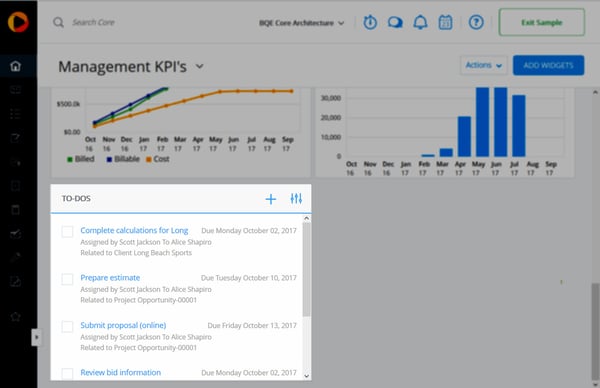
Task: Add a new to-do with the plus icon
Action: coord(271,199)
